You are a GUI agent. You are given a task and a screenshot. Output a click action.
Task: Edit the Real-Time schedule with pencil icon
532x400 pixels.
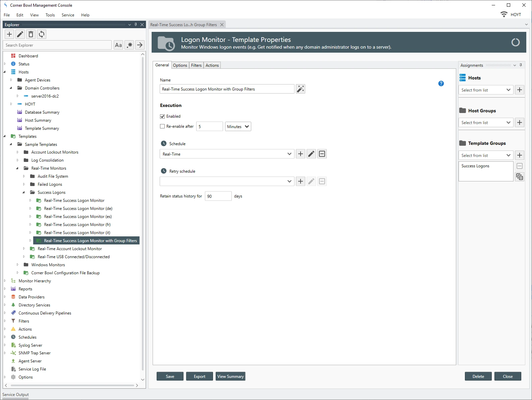point(311,154)
